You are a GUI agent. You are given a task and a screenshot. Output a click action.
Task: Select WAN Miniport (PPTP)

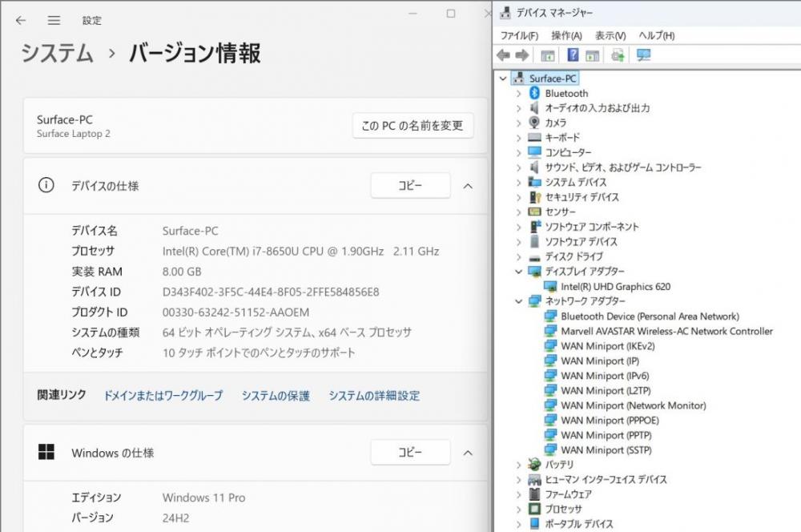tap(606, 434)
